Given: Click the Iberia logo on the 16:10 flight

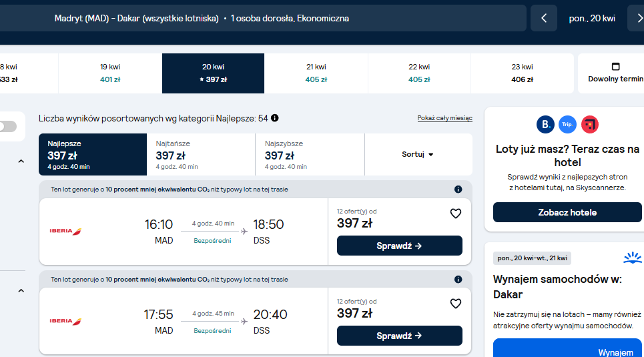Looking at the screenshot, I should click(x=65, y=232).
